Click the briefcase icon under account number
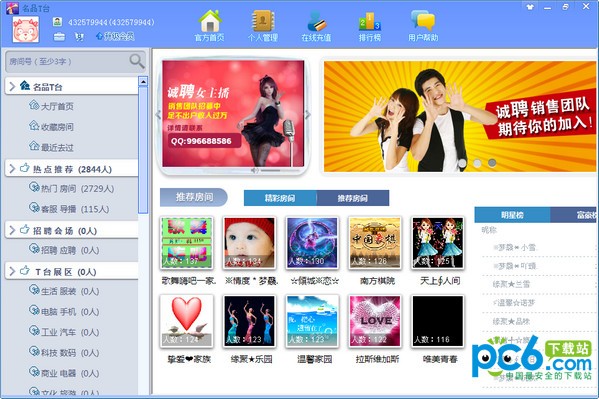 point(59,37)
